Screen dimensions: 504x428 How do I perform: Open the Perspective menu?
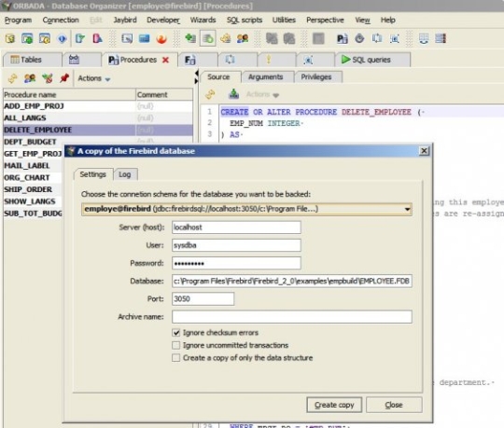pos(325,20)
